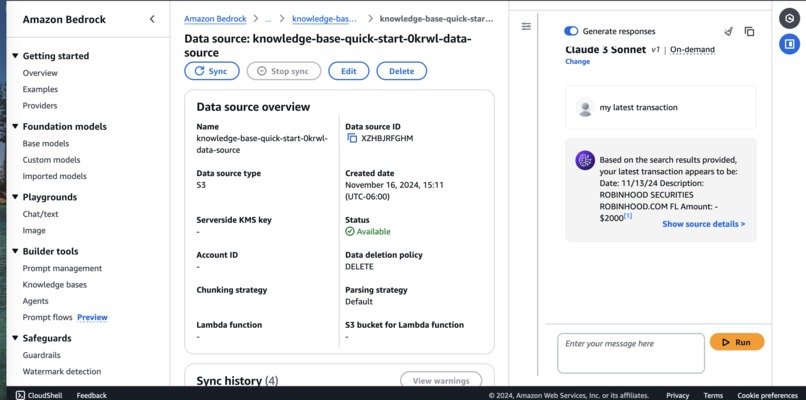The width and height of the screenshot is (806, 400).
Task: Clear the chat with broom icon
Action: pos(728,31)
